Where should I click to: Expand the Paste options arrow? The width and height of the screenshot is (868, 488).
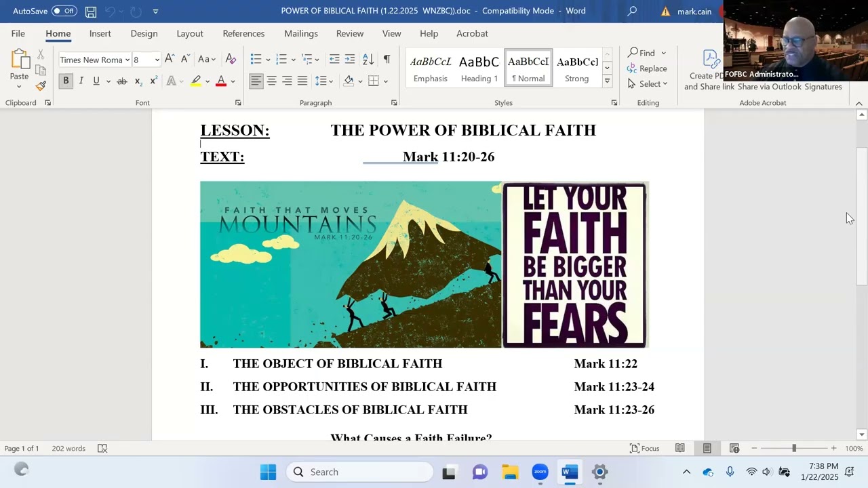pos(19,87)
